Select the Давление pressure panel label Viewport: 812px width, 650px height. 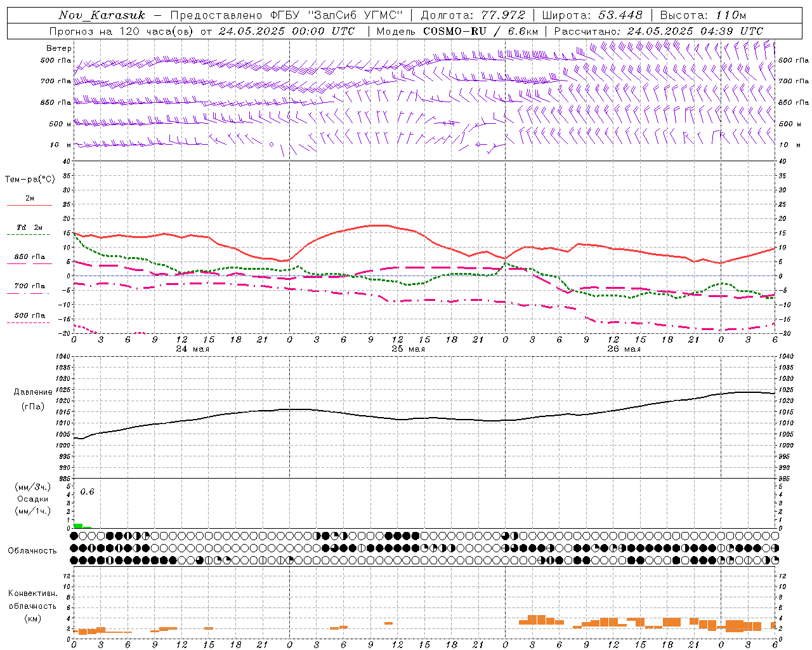point(33,392)
